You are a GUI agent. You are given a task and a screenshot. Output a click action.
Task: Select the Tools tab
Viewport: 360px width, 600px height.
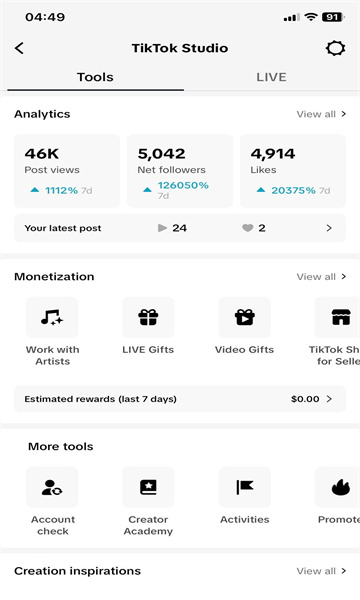[95, 77]
